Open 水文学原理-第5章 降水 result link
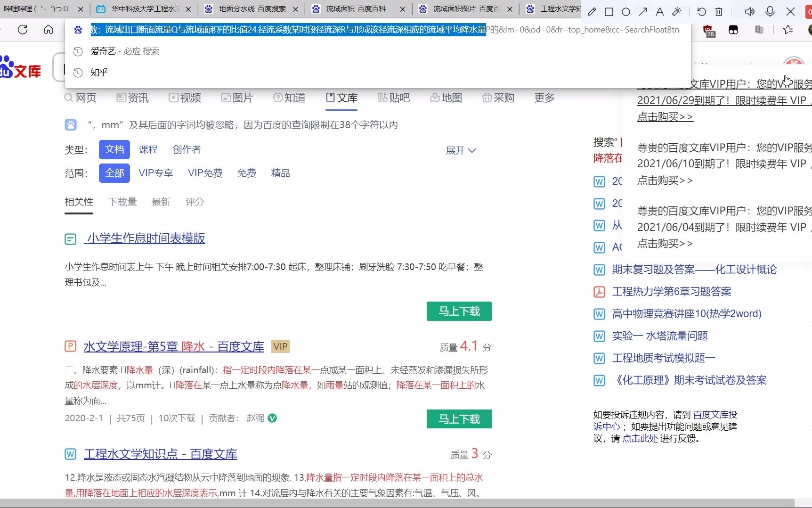The height and width of the screenshot is (508, 812). pos(174,347)
